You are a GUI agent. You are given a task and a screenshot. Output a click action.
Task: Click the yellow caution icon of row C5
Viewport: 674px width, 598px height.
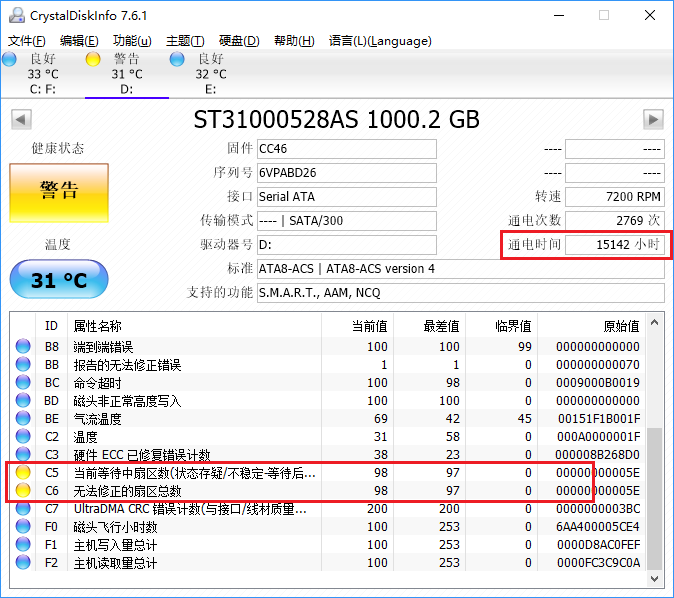[x=23, y=472]
